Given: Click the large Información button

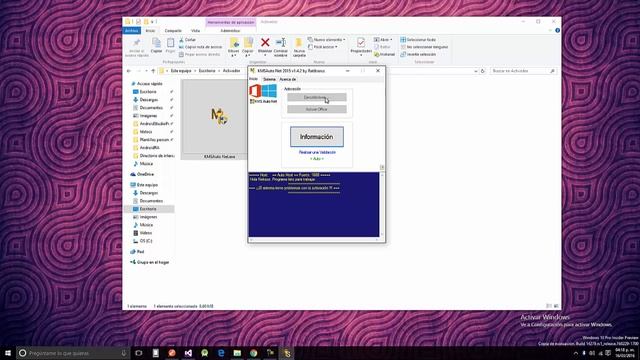Looking at the screenshot, I should pyautogui.click(x=317, y=137).
